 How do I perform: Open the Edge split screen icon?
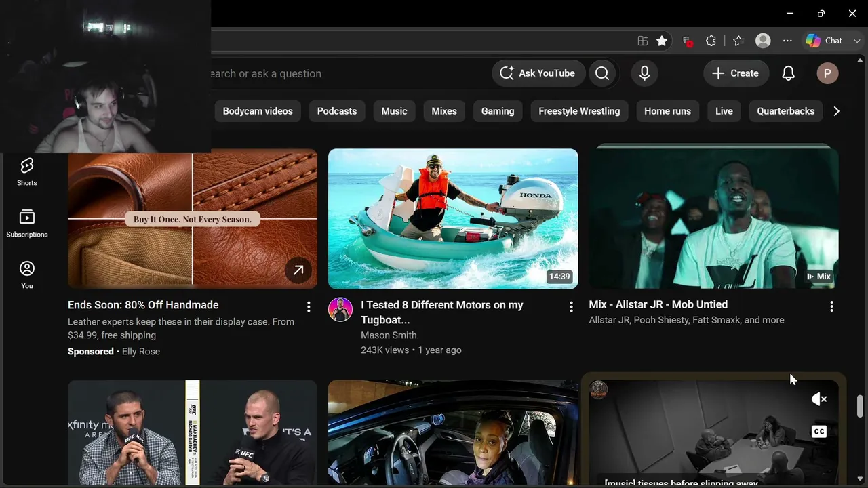pos(643,41)
